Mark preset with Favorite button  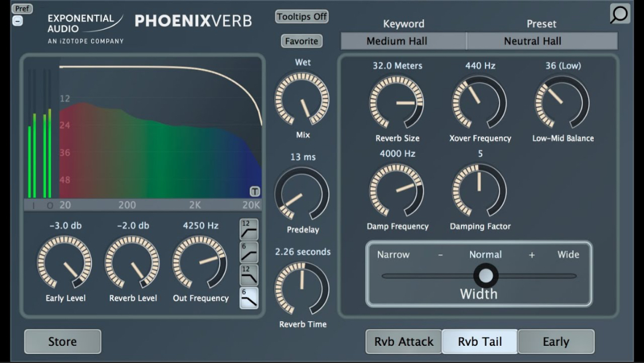point(302,41)
